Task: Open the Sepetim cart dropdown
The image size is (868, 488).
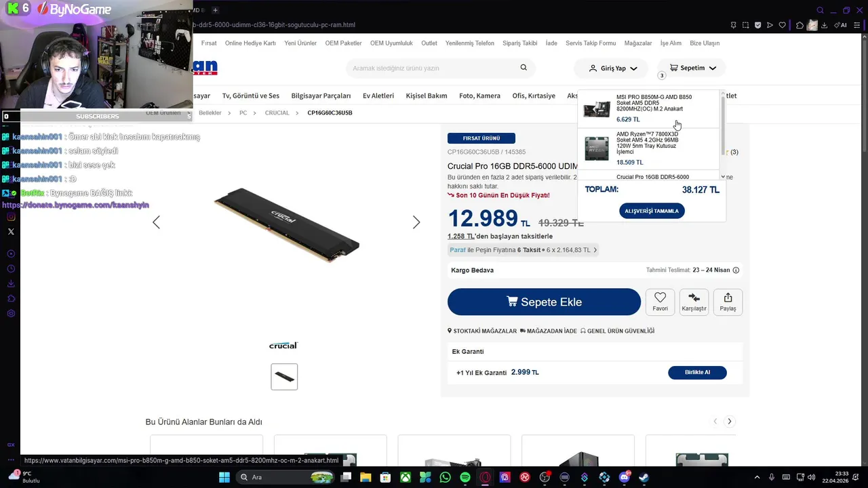Action: pyautogui.click(x=692, y=68)
